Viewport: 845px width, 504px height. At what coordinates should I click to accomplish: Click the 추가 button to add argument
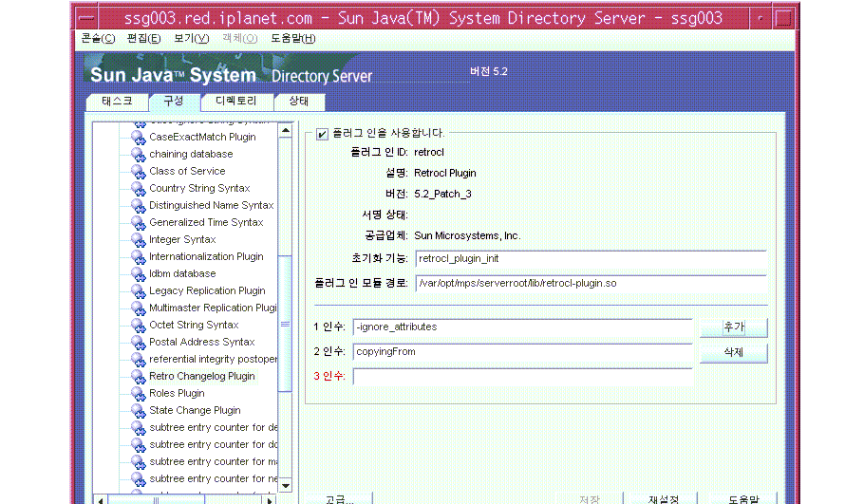pos(734,327)
